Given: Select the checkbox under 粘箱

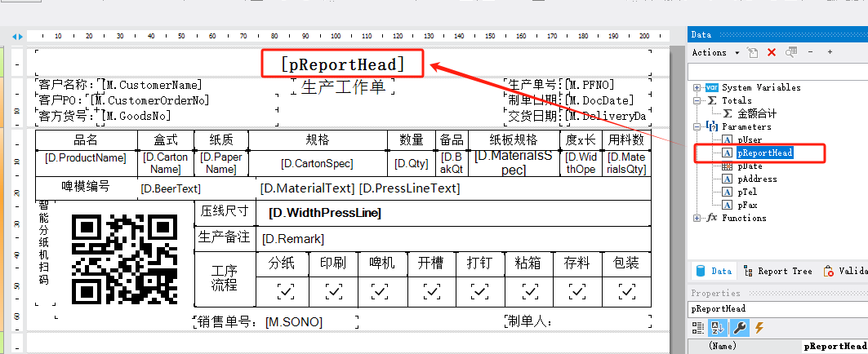Looking at the screenshot, I should [x=530, y=291].
